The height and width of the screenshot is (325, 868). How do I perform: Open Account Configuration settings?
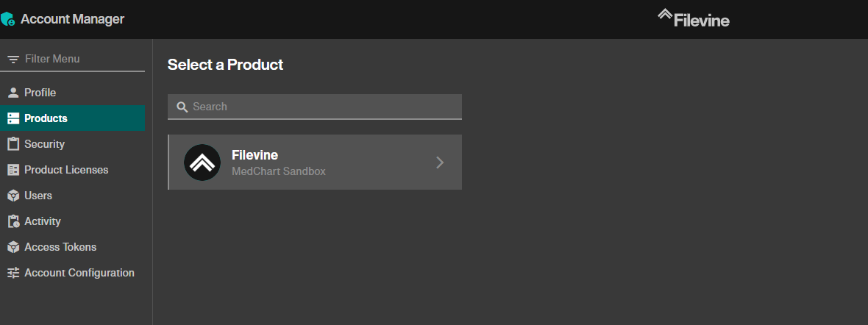73,273
